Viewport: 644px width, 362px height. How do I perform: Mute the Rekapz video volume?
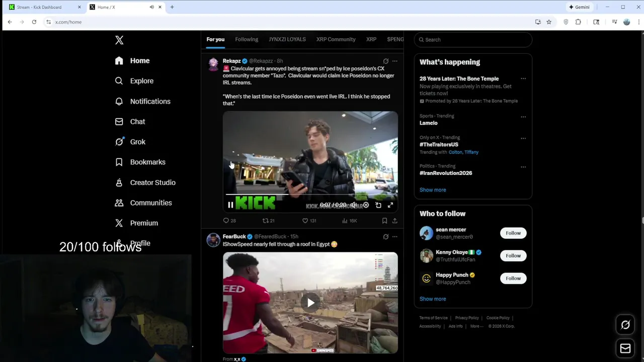(354, 205)
